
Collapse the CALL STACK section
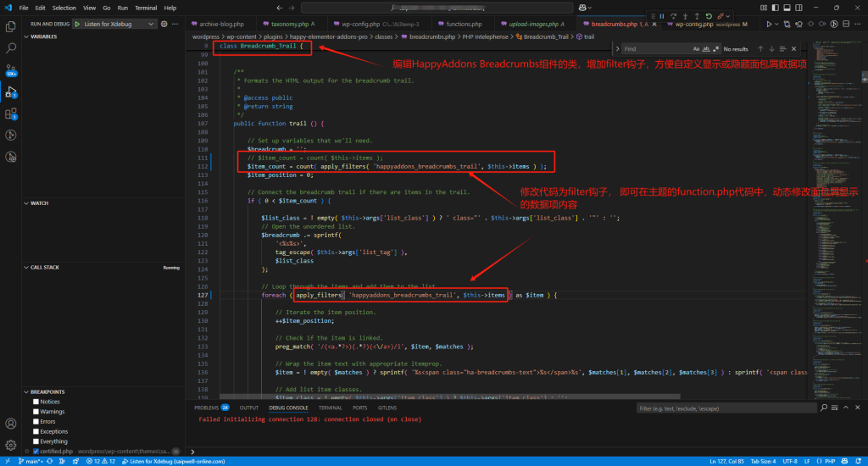click(x=26, y=267)
